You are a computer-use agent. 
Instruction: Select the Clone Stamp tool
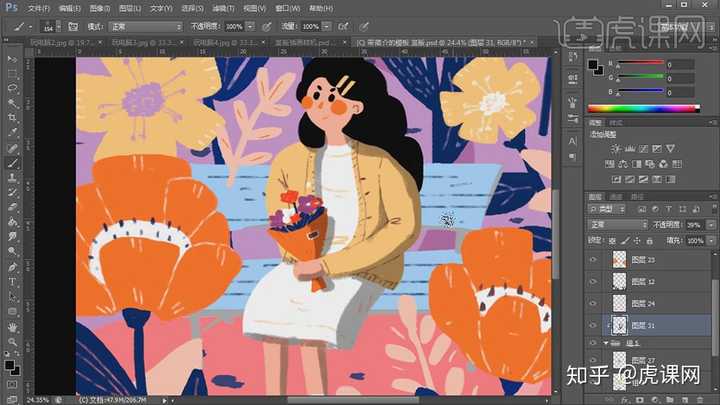(12, 177)
